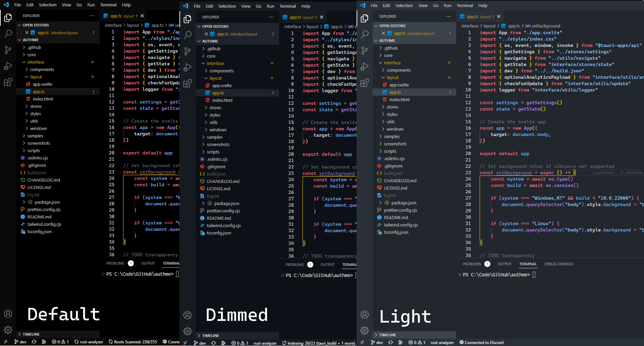Click the Accounts icon in the Dimmed theme
Viewport: 644px width, 346px height.
click(187, 315)
